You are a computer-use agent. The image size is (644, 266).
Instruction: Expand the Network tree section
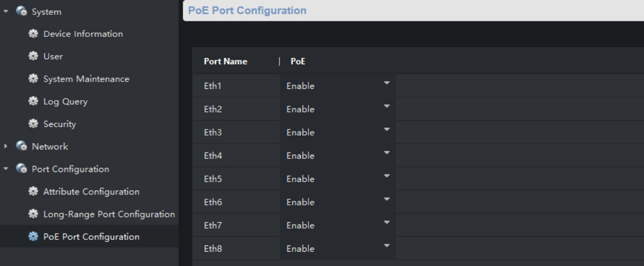tap(6, 146)
